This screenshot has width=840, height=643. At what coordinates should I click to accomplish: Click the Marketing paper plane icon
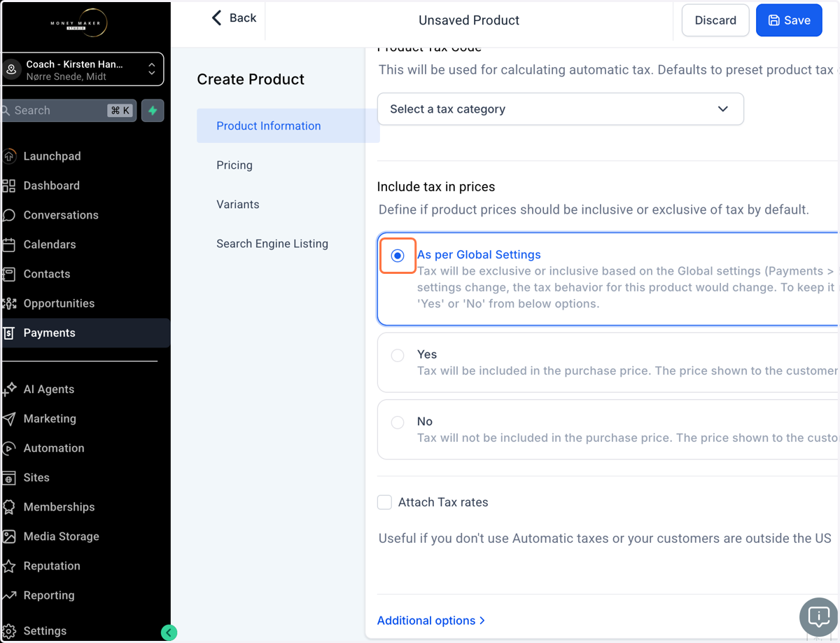(9, 419)
